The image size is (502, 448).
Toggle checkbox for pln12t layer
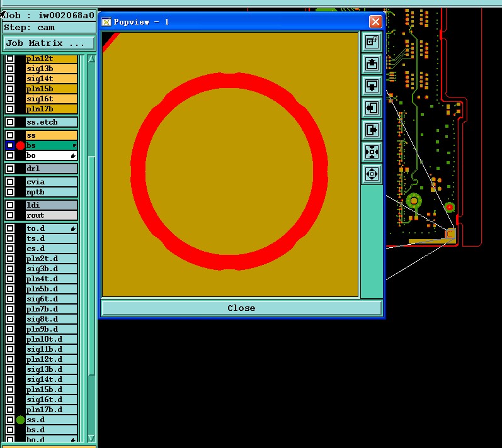(x=10, y=59)
